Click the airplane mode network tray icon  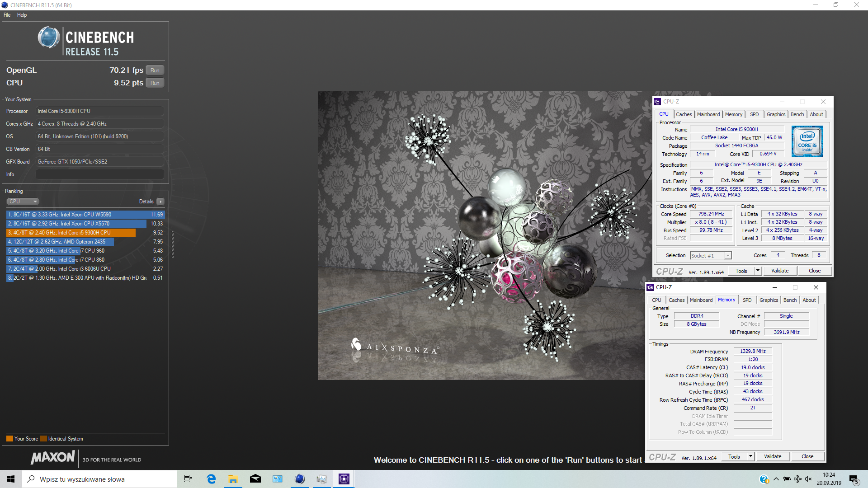pyautogui.click(x=797, y=479)
